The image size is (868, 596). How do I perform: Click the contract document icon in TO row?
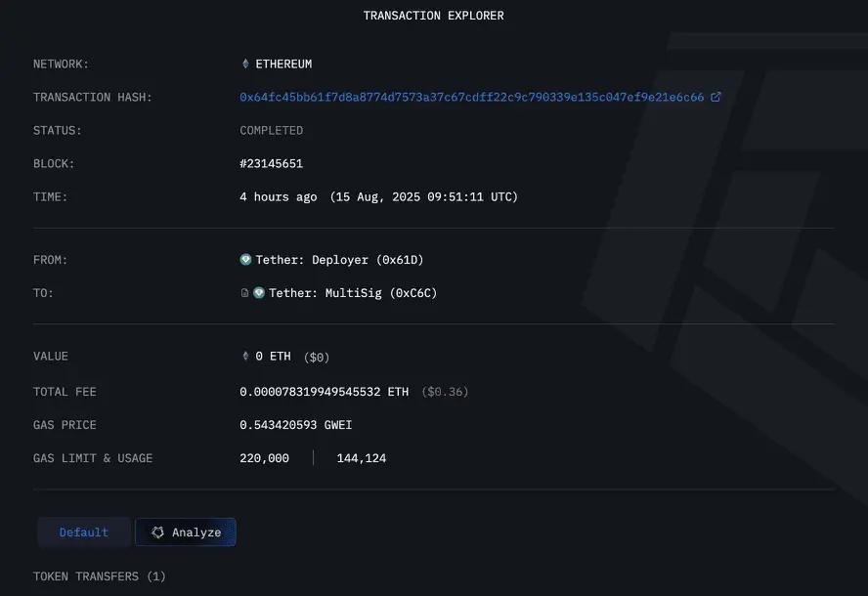[244, 293]
